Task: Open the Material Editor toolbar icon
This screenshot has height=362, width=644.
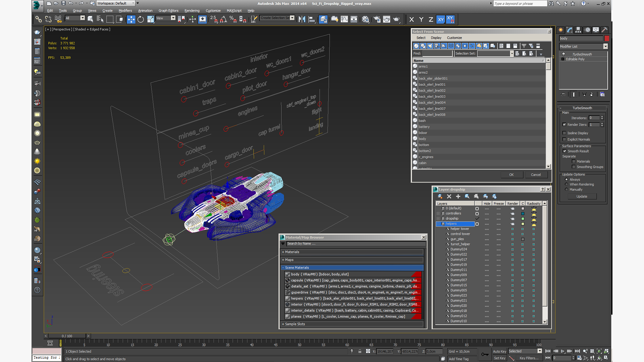Action: pos(366,19)
